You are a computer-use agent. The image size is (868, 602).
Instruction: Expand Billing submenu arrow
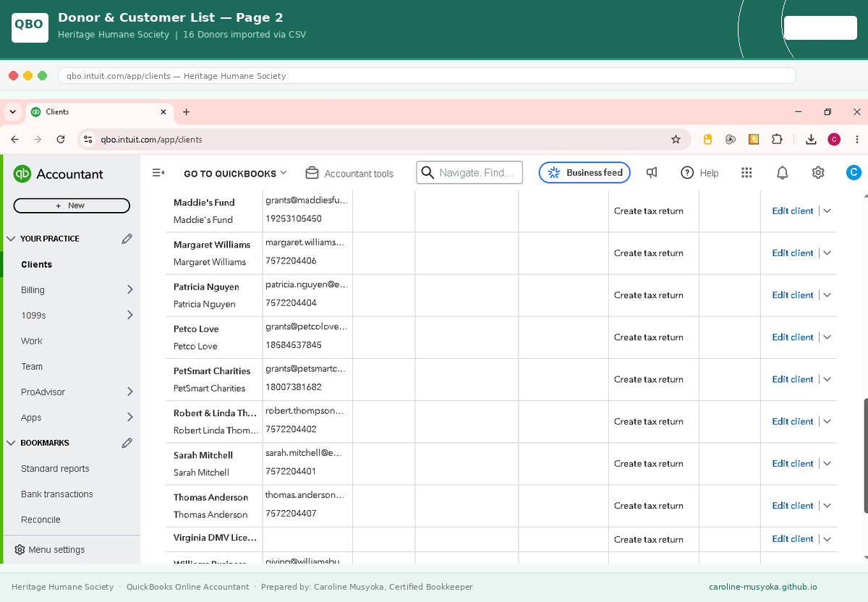130,289
